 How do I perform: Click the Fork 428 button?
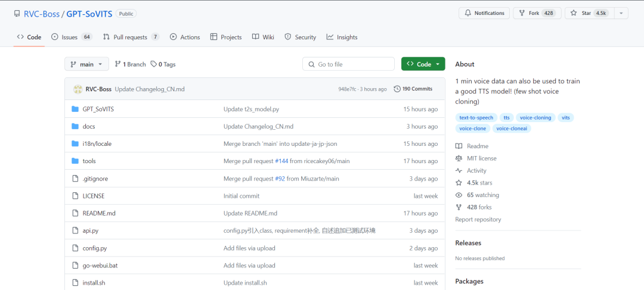tap(537, 13)
